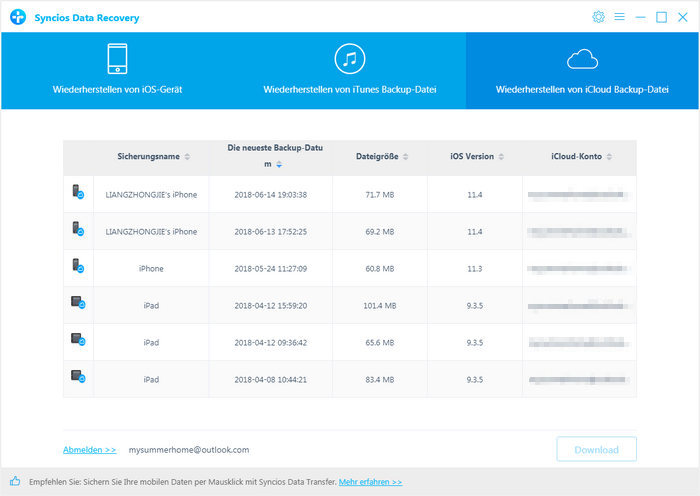Viewport: 700px width, 496px height.
Task: Click file size 71.7 MB
Action: pyautogui.click(x=379, y=195)
